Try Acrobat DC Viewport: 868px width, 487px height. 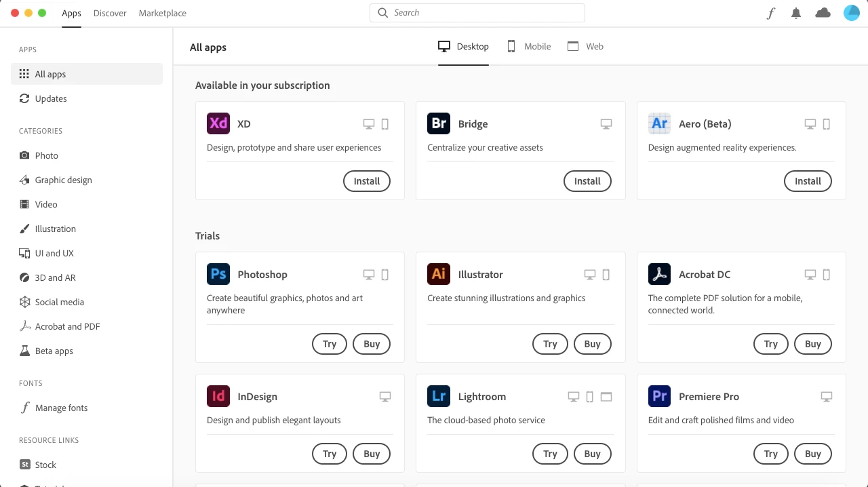pos(771,344)
